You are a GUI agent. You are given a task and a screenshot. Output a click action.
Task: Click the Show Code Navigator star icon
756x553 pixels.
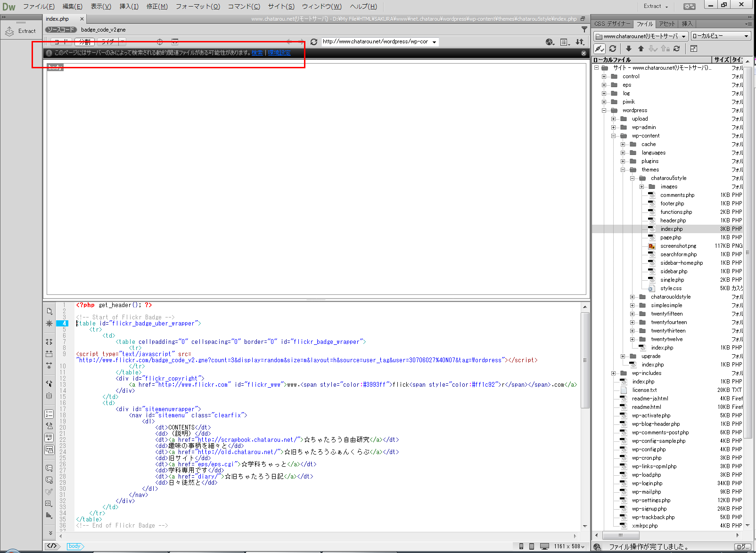click(x=49, y=324)
